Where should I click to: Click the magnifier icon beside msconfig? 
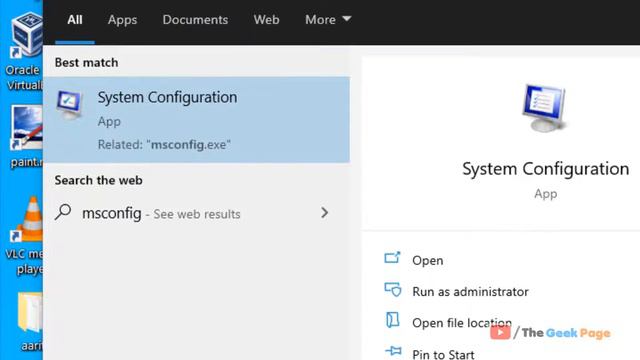[x=63, y=212]
